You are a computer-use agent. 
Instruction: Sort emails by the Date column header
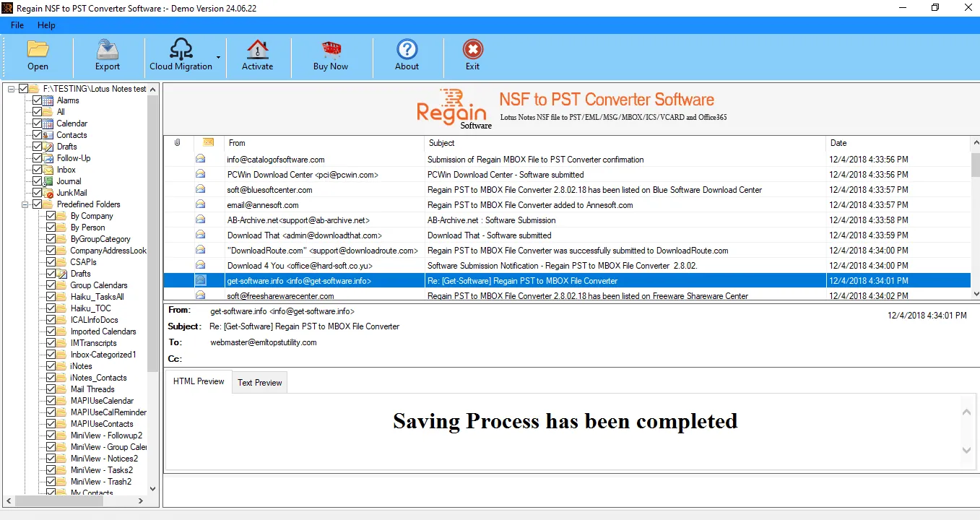(898, 143)
